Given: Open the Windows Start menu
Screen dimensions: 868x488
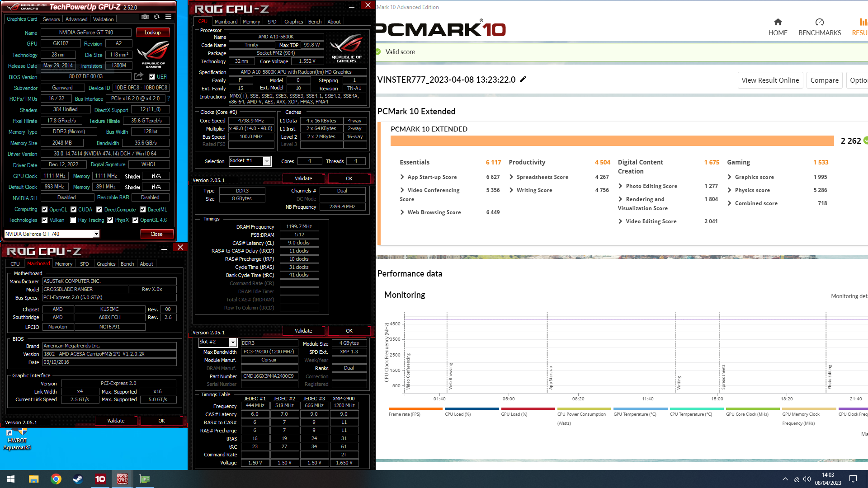Looking at the screenshot, I should tap(11, 479).
